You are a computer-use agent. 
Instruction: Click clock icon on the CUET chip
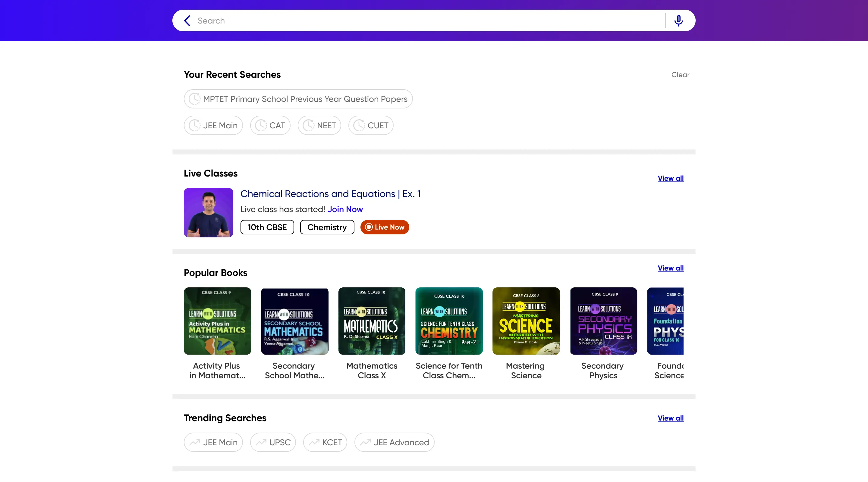click(x=359, y=125)
